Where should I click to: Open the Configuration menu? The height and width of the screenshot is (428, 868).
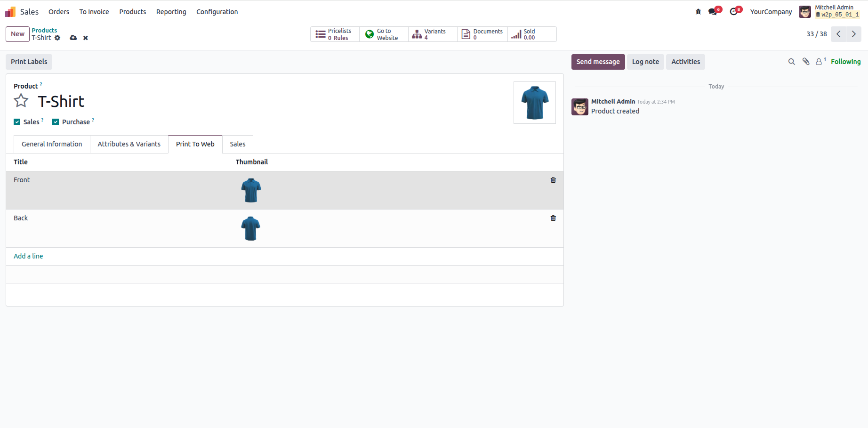[217, 12]
